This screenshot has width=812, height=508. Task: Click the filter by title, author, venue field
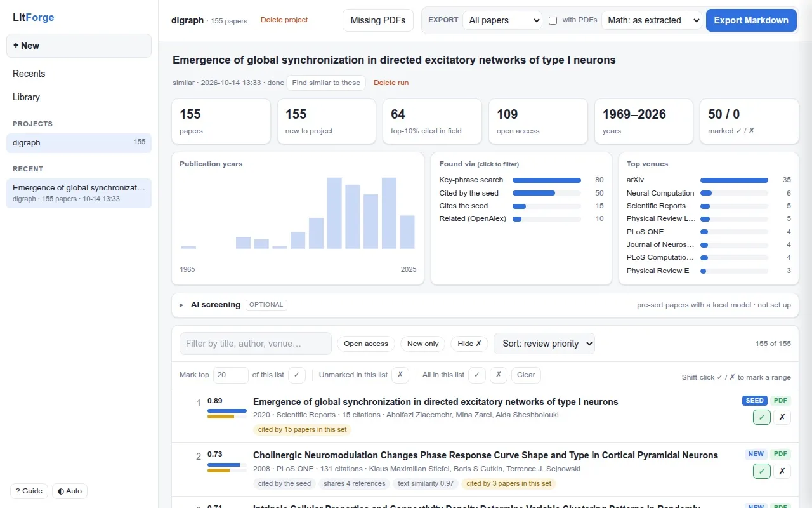[x=256, y=344]
